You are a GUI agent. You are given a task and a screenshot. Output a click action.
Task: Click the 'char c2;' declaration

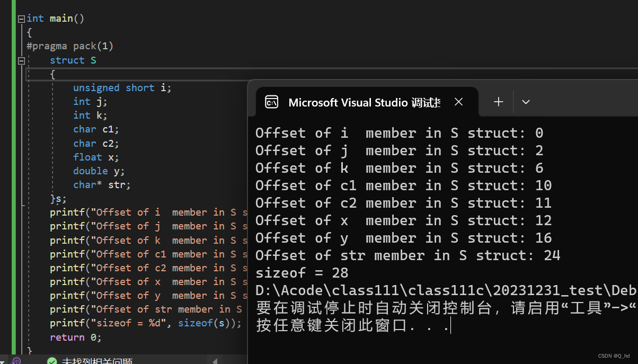(96, 143)
